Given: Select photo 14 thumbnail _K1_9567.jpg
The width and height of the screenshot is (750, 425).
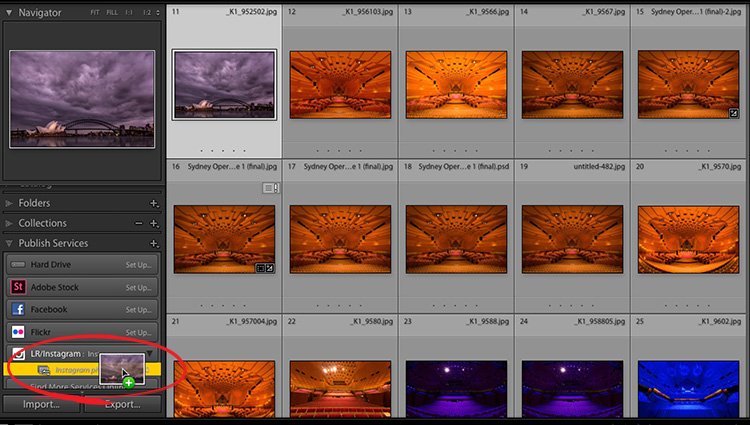Looking at the screenshot, I should (573, 85).
